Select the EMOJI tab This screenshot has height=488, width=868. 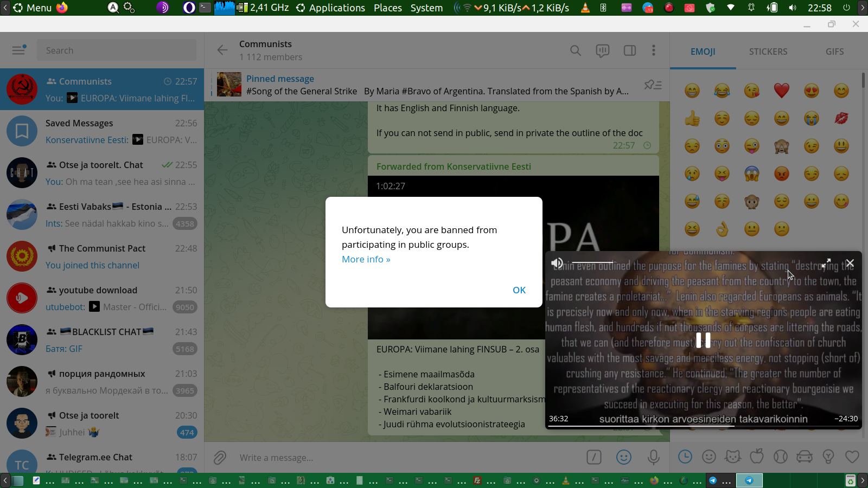click(703, 52)
